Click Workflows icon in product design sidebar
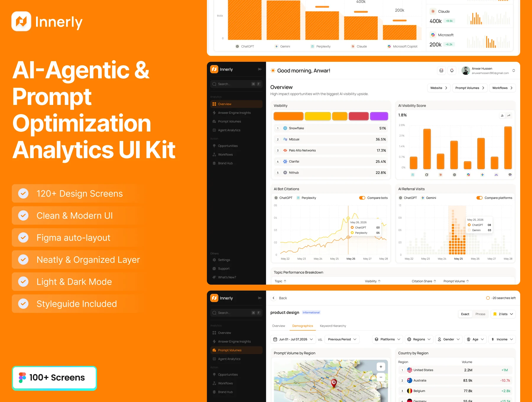The image size is (532, 402). 214,383
